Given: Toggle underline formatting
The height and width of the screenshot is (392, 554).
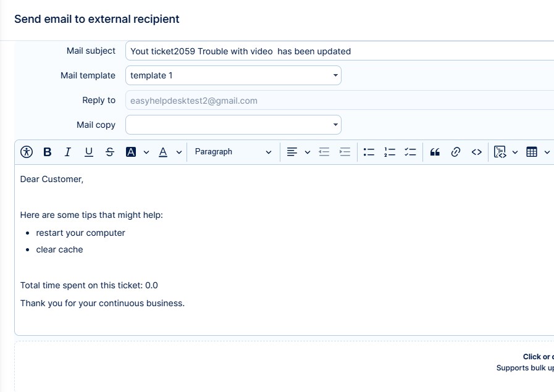Looking at the screenshot, I should [89, 152].
